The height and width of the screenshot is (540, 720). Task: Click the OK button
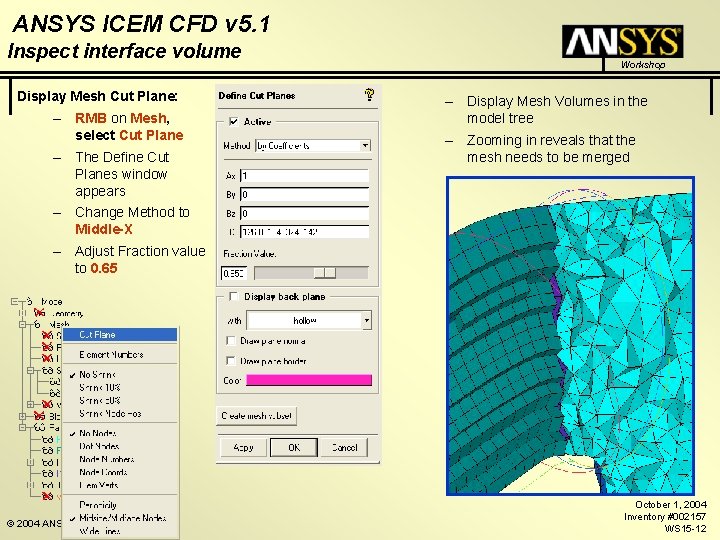(x=294, y=447)
